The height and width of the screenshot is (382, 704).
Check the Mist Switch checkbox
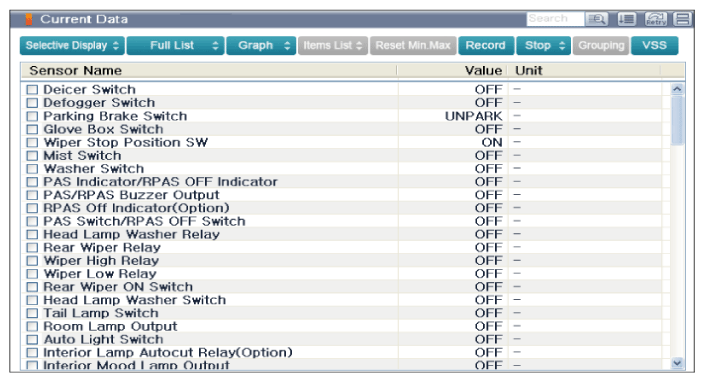tap(32, 155)
